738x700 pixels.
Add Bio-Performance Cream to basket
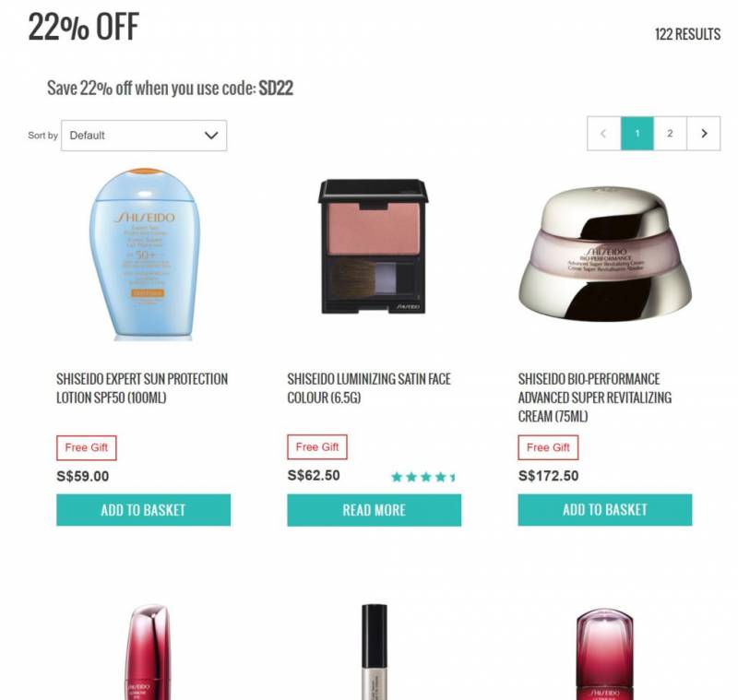605,510
